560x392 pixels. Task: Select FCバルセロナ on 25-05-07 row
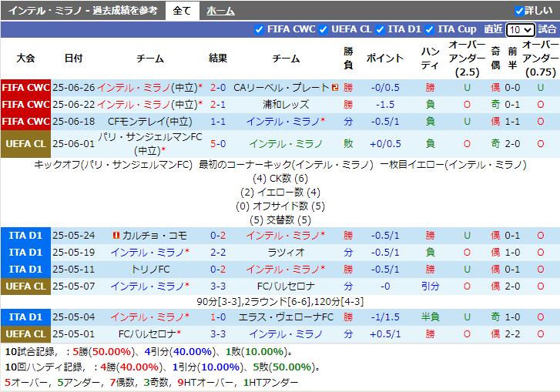tap(286, 286)
